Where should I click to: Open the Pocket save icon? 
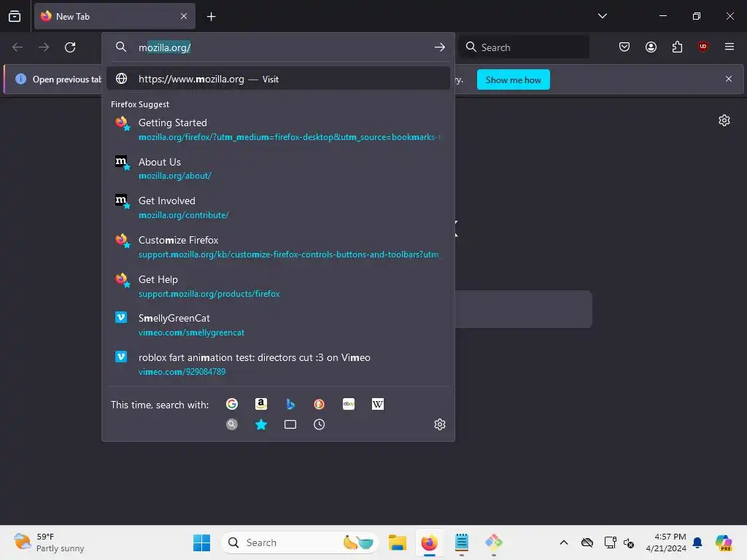pos(624,47)
